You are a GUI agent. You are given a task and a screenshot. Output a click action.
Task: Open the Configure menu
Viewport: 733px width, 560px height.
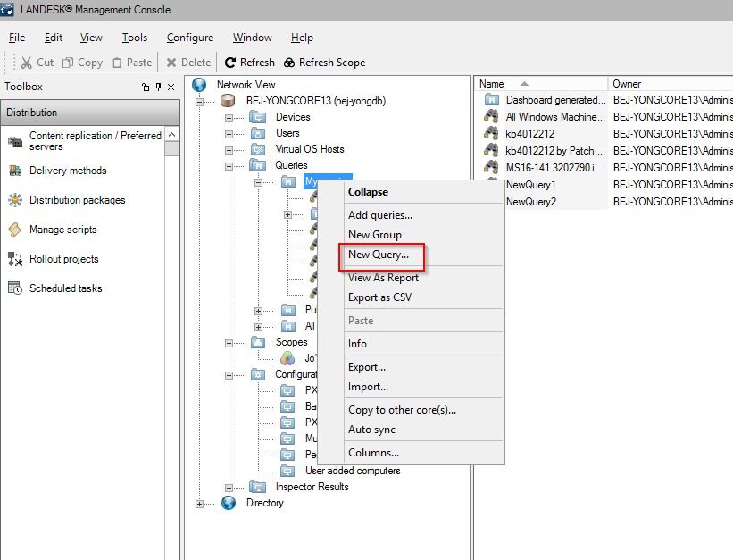189,38
